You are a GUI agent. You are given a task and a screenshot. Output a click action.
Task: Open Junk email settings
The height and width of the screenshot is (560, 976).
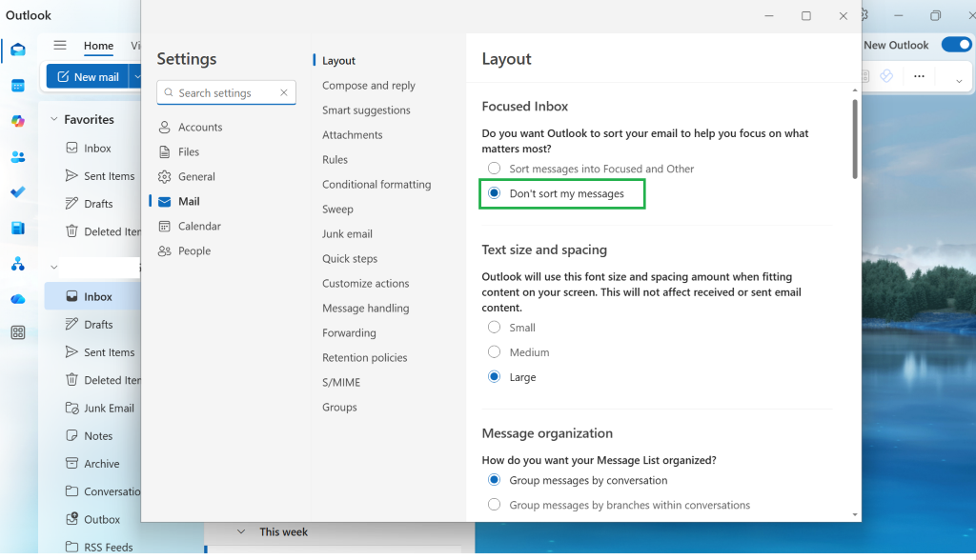tap(347, 234)
